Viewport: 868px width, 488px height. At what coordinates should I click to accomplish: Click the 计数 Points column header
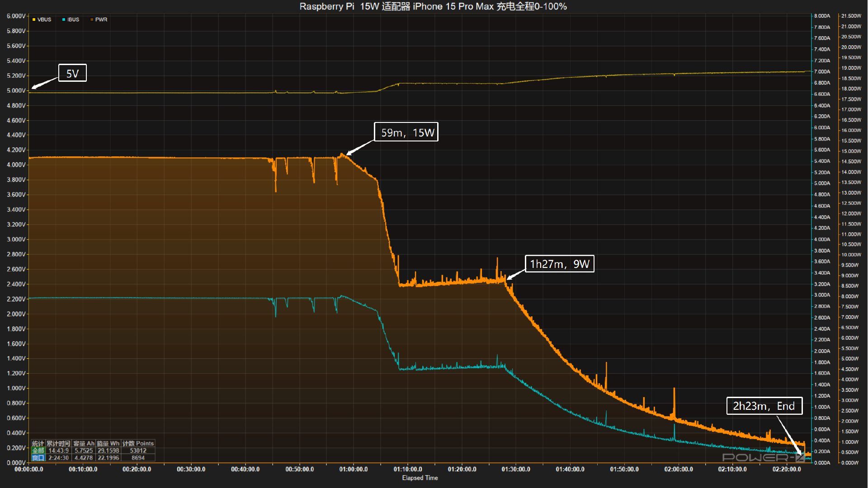(x=138, y=443)
